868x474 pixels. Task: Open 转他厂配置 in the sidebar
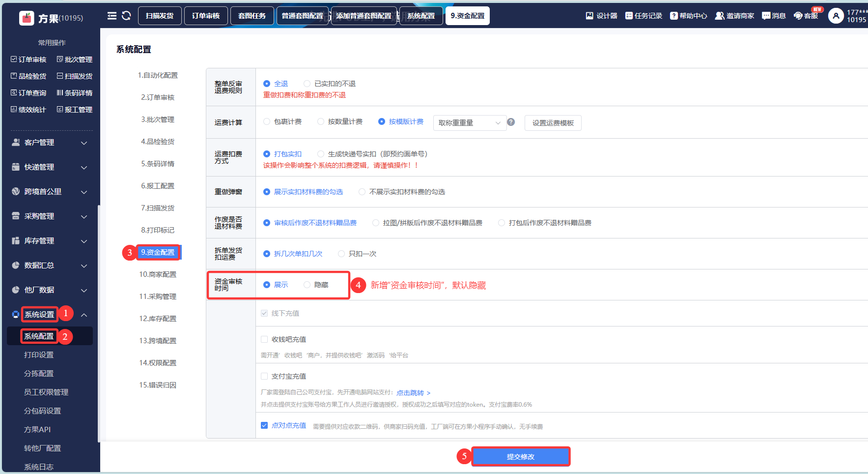(42, 448)
